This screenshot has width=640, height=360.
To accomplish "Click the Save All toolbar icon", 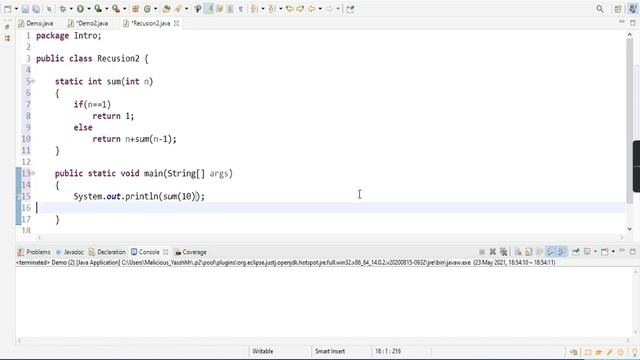I will coord(36,9).
